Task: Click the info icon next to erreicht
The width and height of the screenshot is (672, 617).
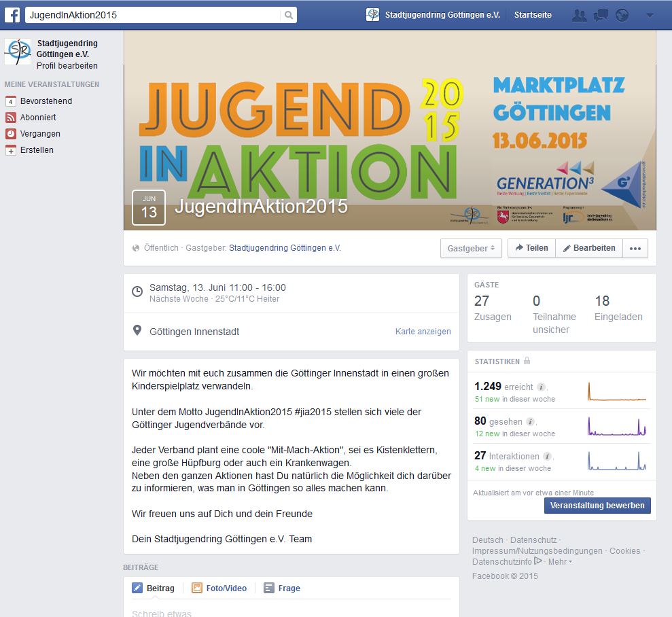Action: [x=542, y=387]
